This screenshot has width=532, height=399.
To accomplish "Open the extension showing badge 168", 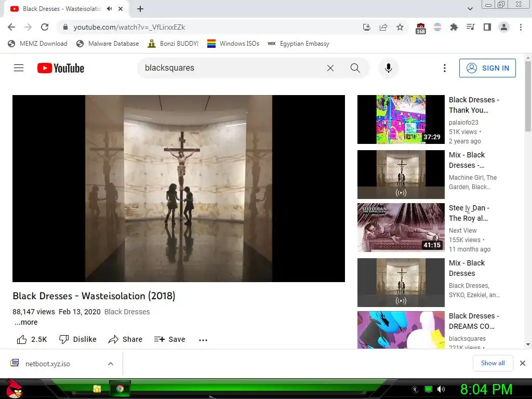I will [420, 28].
